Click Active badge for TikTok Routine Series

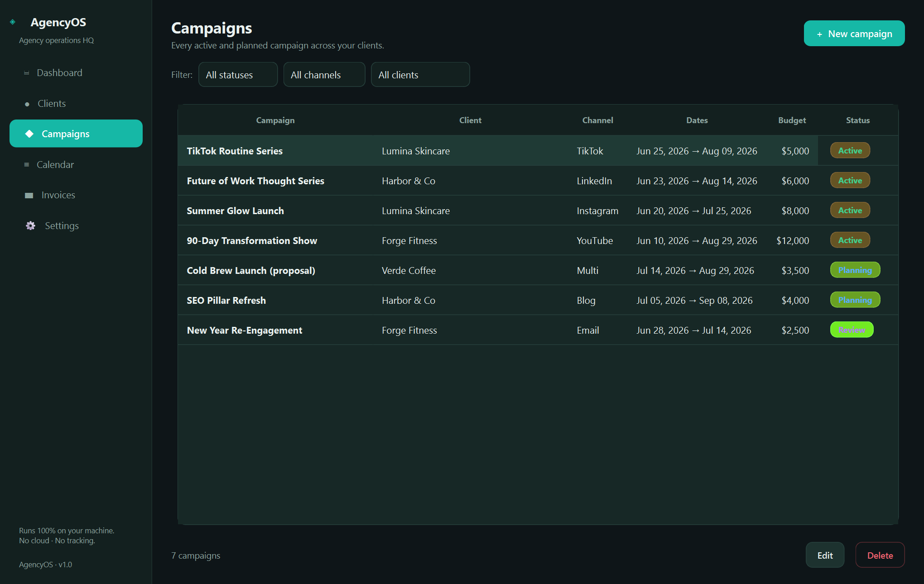[x=850, y=150]
